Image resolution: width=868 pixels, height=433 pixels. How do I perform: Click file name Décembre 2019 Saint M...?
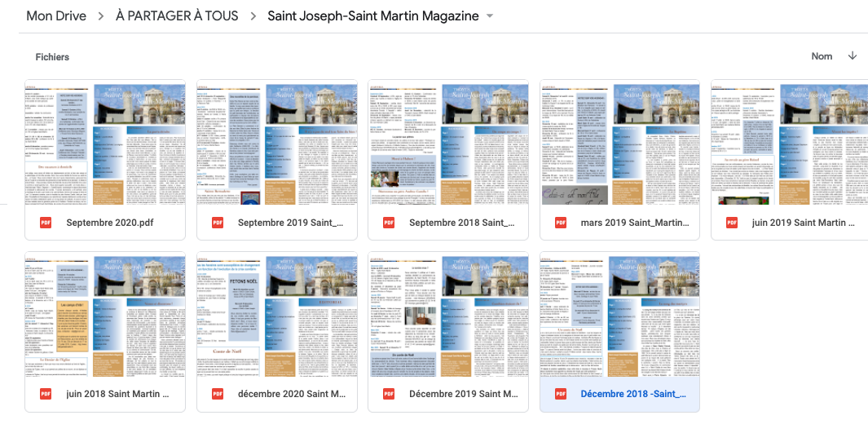point(464,394)
